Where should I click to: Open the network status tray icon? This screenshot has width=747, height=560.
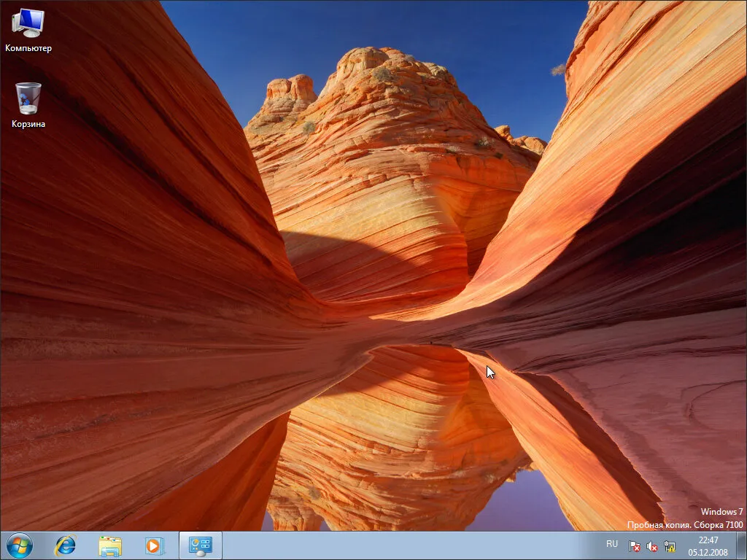(670, 546)
